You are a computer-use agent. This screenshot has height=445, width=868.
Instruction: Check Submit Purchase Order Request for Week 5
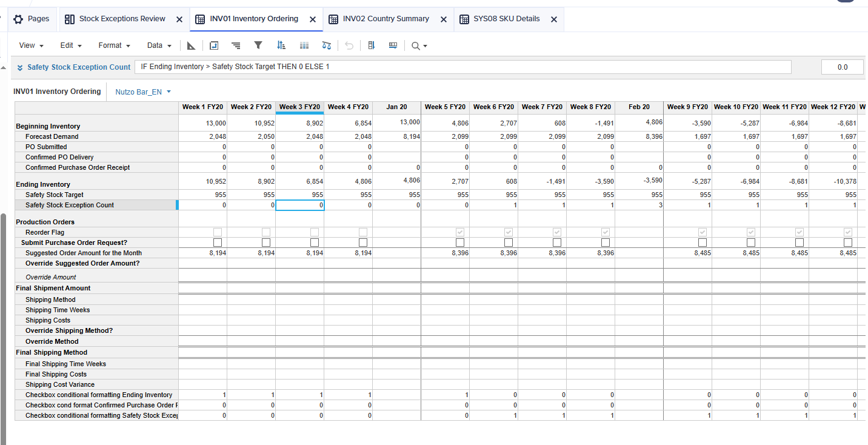tap(460, 243)
